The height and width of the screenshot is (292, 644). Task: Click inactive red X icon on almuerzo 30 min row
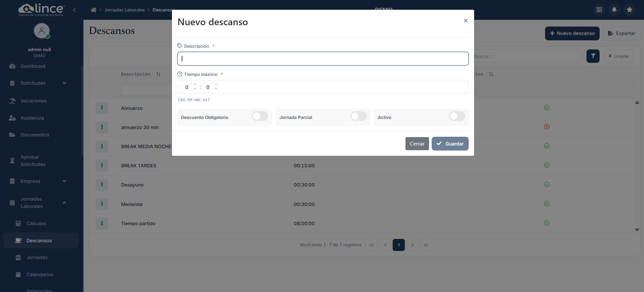point(547,127)
